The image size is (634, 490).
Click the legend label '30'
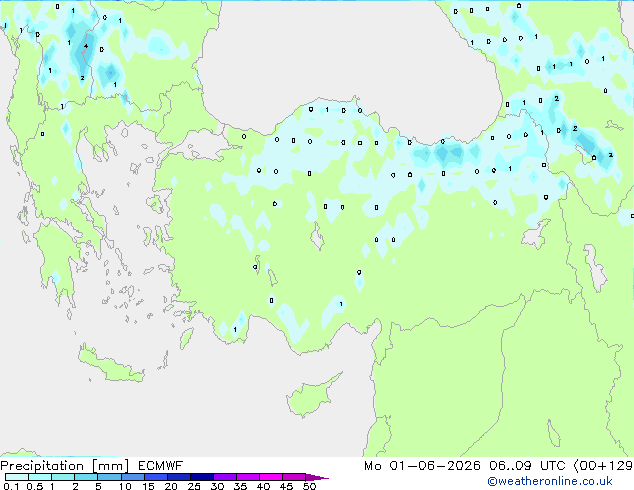coord(217,486)
